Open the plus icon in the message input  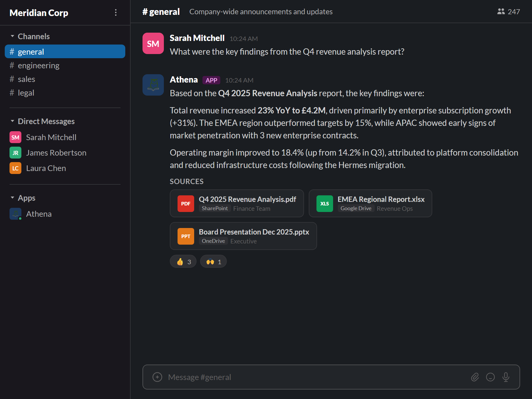point(157,377)
